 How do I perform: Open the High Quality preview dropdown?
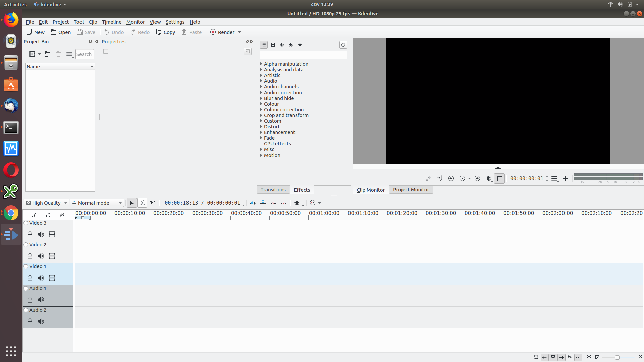tap(46, 203)
